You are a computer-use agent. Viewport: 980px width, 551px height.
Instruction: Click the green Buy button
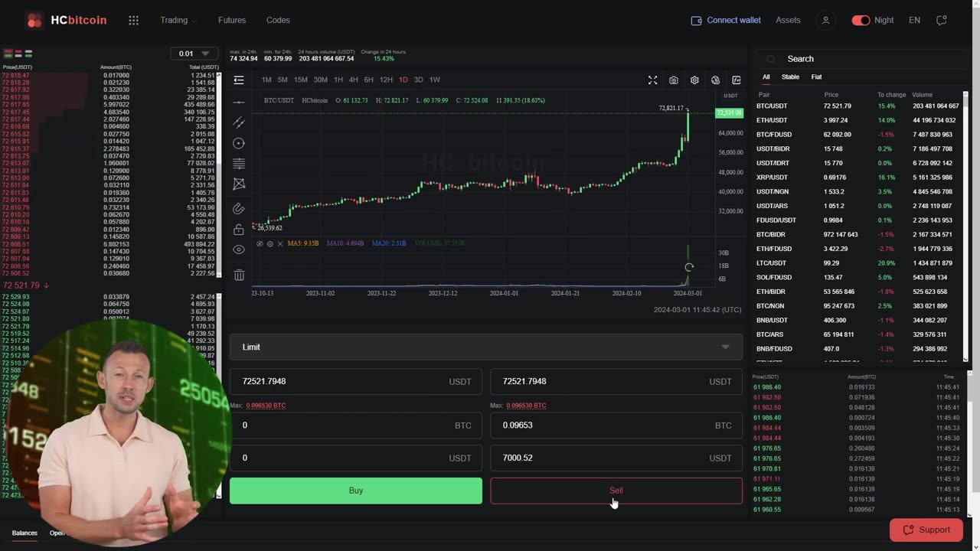(356, 491)
